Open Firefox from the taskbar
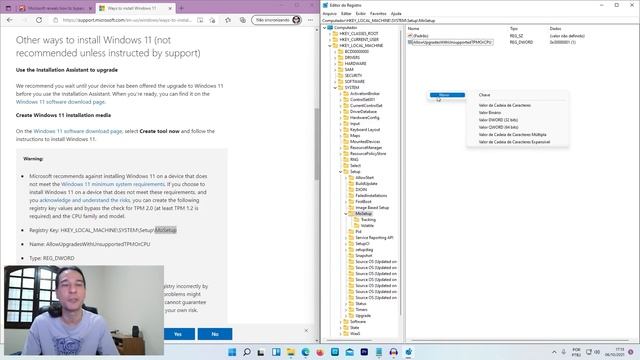 320,352
